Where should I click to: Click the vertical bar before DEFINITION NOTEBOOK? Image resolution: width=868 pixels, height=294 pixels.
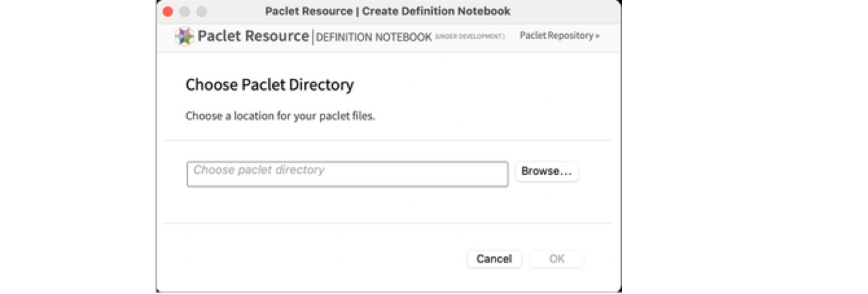pos(313,37)
